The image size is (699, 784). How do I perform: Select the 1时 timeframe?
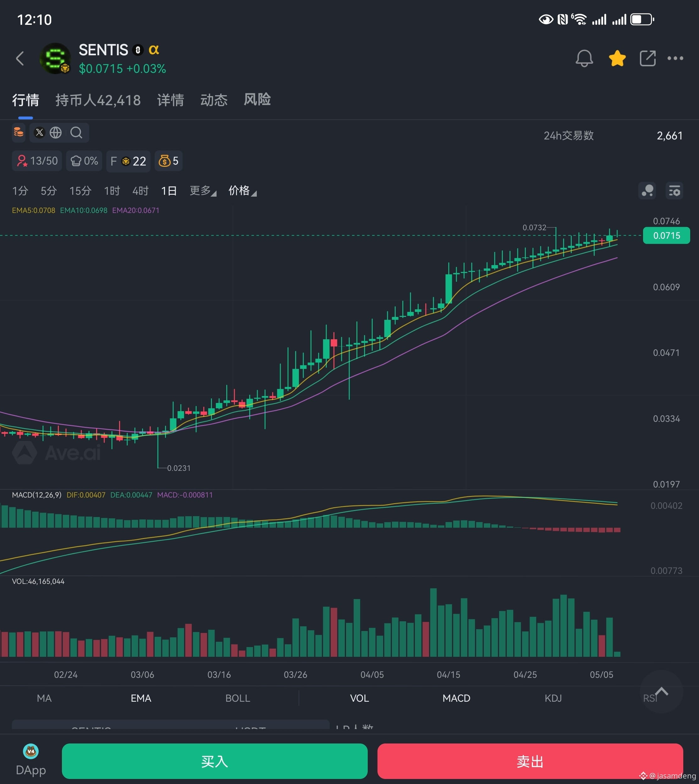point(112,191)
